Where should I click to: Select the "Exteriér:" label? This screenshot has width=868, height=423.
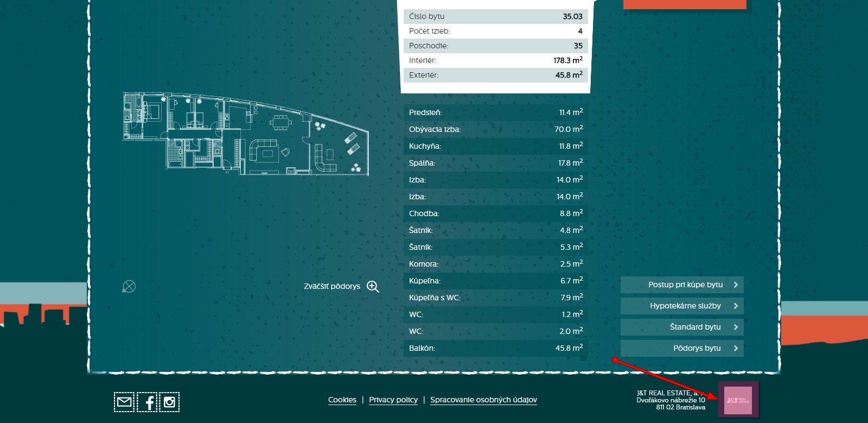point(424,75)
